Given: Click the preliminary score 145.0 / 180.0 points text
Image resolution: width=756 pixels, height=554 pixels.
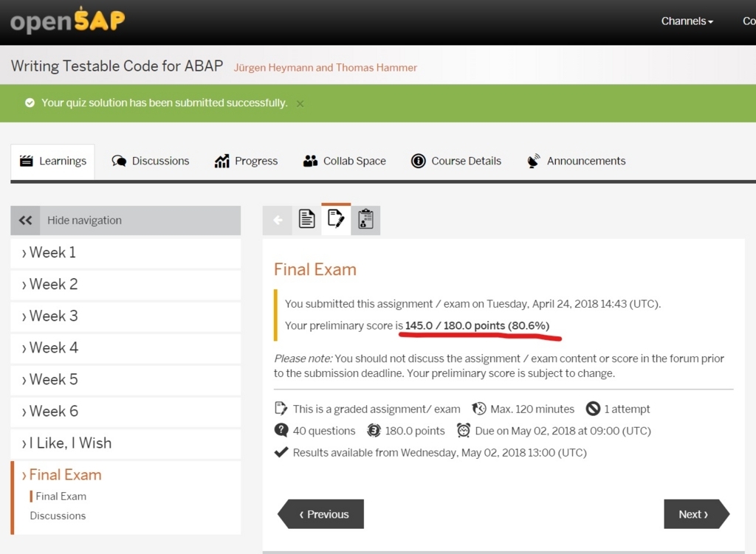Looking at the screenshot, I should click(x=477, y=326).
